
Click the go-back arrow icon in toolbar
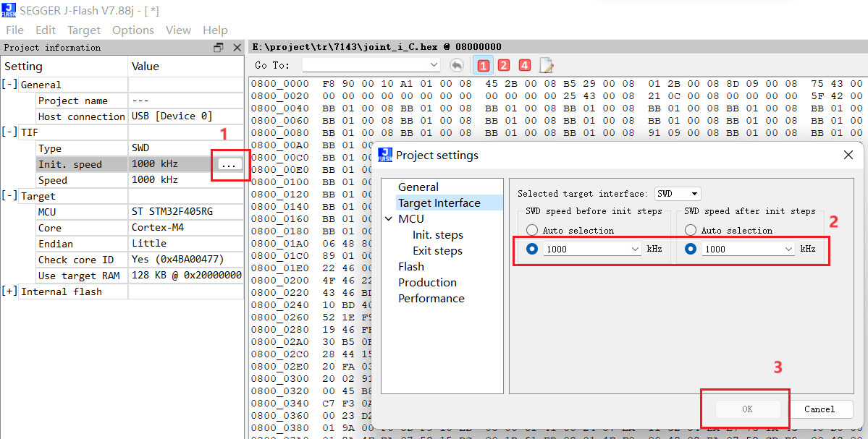pos(456,65)
